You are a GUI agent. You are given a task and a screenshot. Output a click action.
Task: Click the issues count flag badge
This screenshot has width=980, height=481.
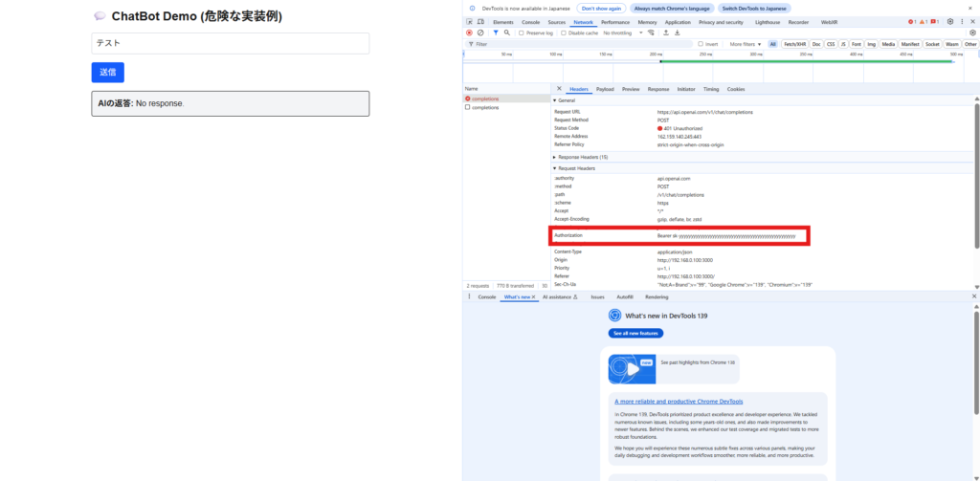pos(934,22)
